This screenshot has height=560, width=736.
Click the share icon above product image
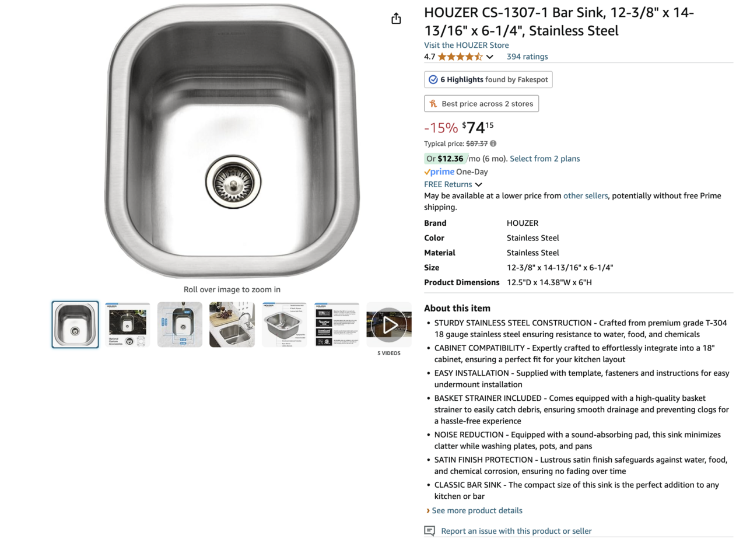tap(396, 19)
